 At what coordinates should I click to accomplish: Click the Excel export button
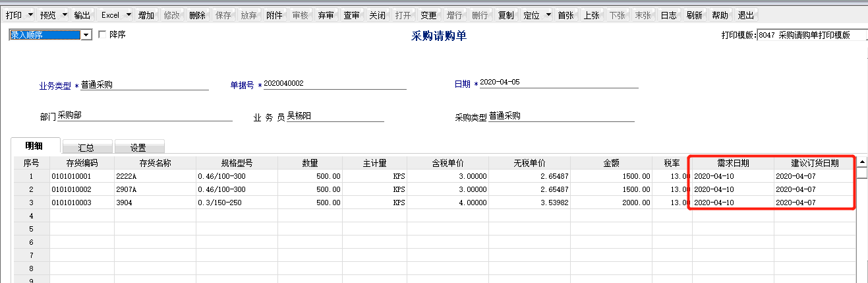[110, 15]
